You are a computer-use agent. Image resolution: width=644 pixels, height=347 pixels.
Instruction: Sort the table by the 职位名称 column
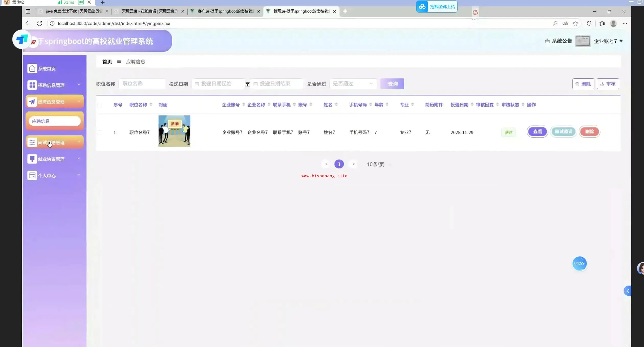tap(151, 104)
